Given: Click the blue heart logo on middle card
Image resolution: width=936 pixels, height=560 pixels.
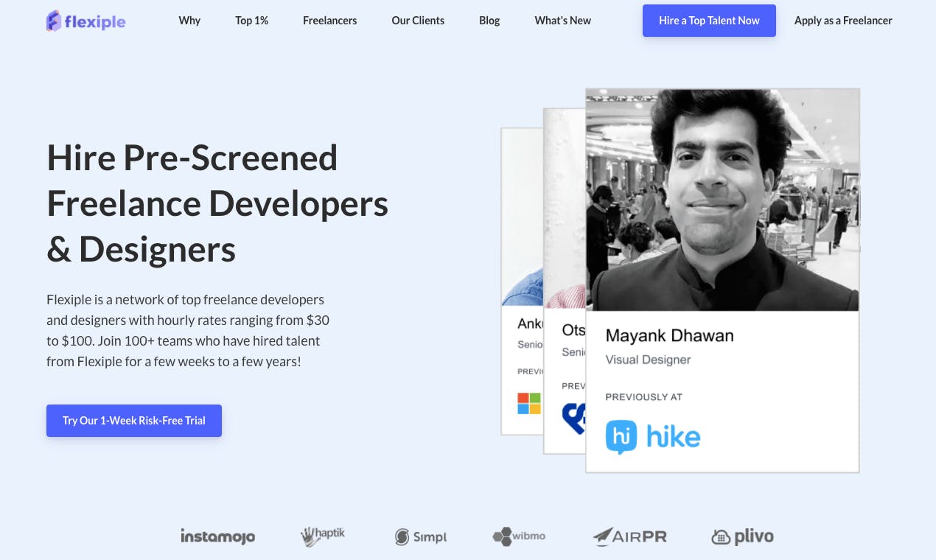Looking at the screenshot, I should point(573,418).
